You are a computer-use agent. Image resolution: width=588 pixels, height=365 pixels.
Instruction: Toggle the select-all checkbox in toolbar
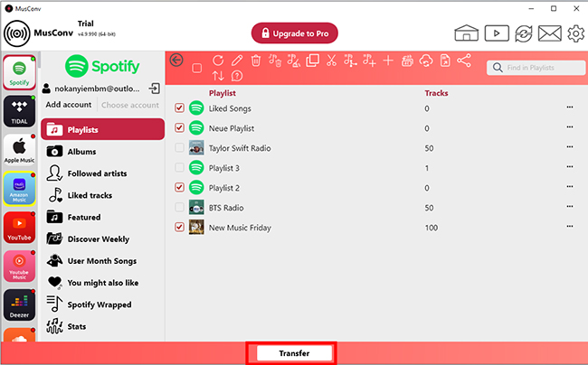click(x=197, y=68)
